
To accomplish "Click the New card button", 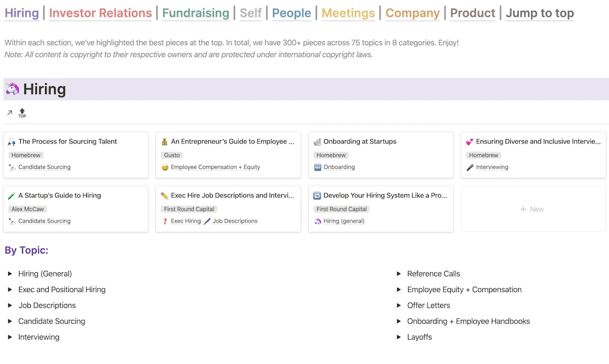I will pos(532,209).
